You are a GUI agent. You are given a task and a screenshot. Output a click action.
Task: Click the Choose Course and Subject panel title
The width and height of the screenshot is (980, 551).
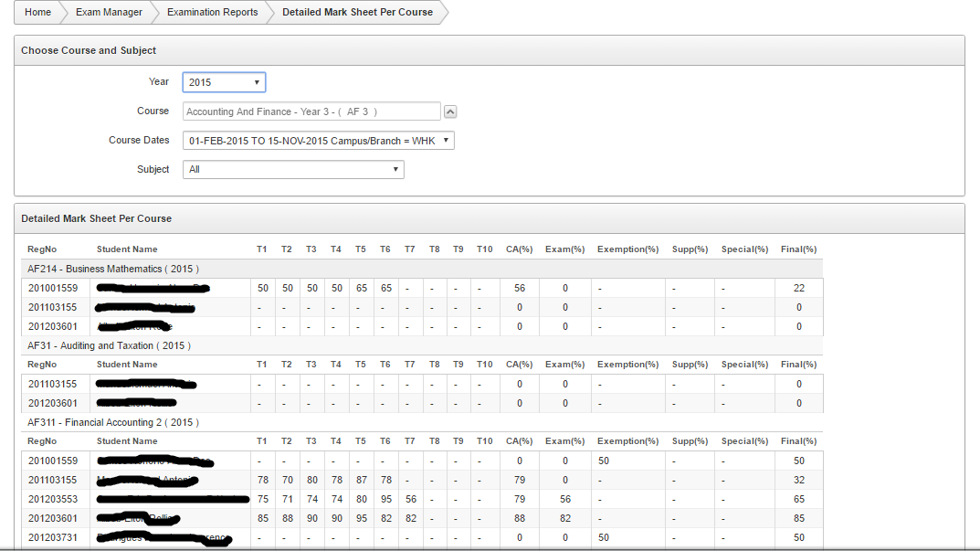point(89,50)
